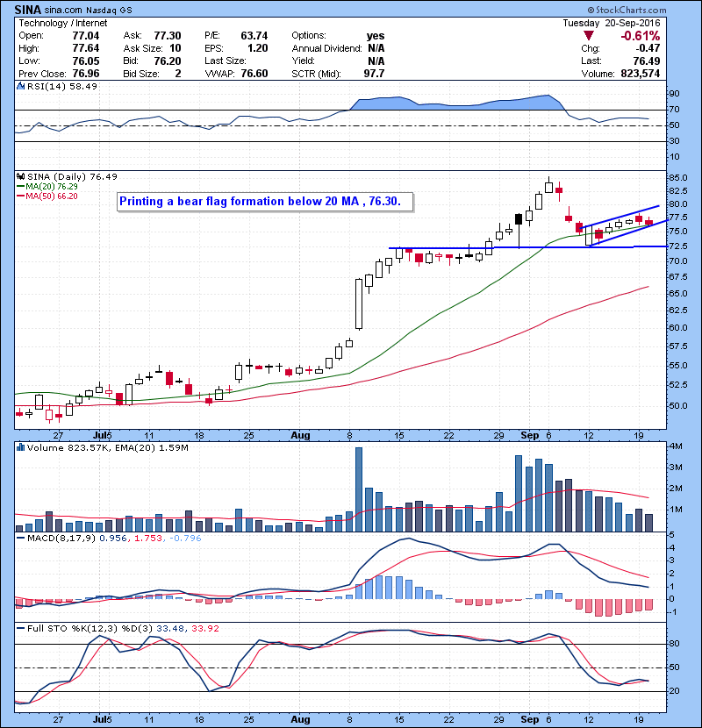Screen dimensions: 702x728
Task: Click the 4M volume axis label
Action: [x=676, y=446]
